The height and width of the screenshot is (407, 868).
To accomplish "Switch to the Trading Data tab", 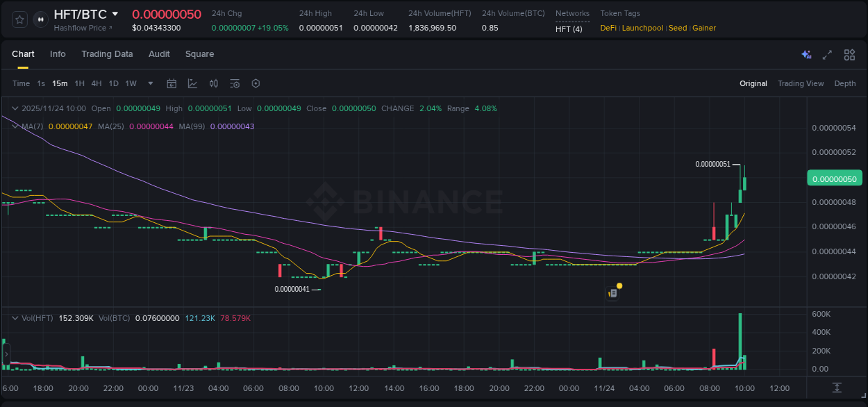I will [x=107, y=54].
